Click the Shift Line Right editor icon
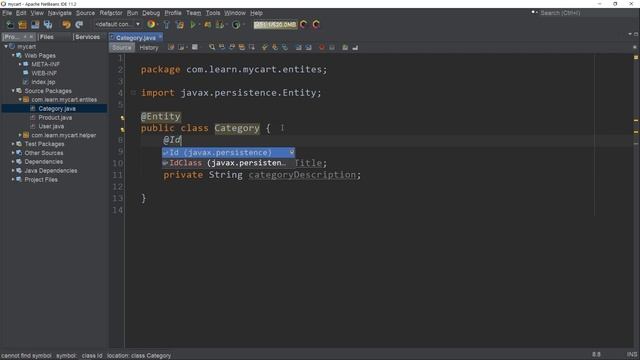The height and width of the screenshot is (360, 640). 309,47
